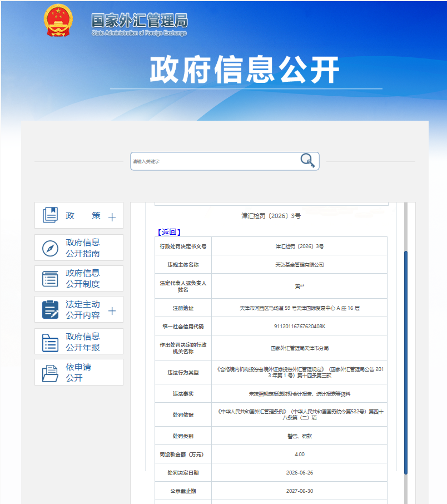Click the 政策 document icon
This screenshot has height=504, width=447.
pyautogui.click(x=50, y=215)
